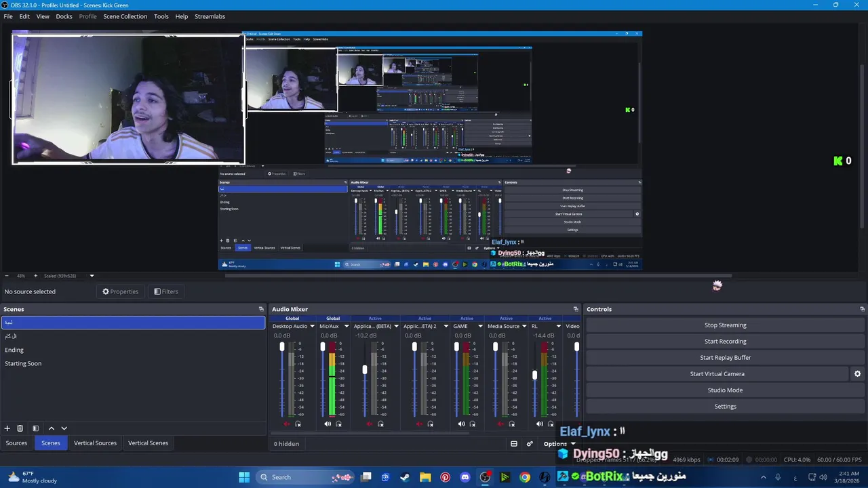Image resolution: width=868 pixels, height=488 pixels.
Task: Remove selected scene with trash icon
Action: tap(20, 428)
